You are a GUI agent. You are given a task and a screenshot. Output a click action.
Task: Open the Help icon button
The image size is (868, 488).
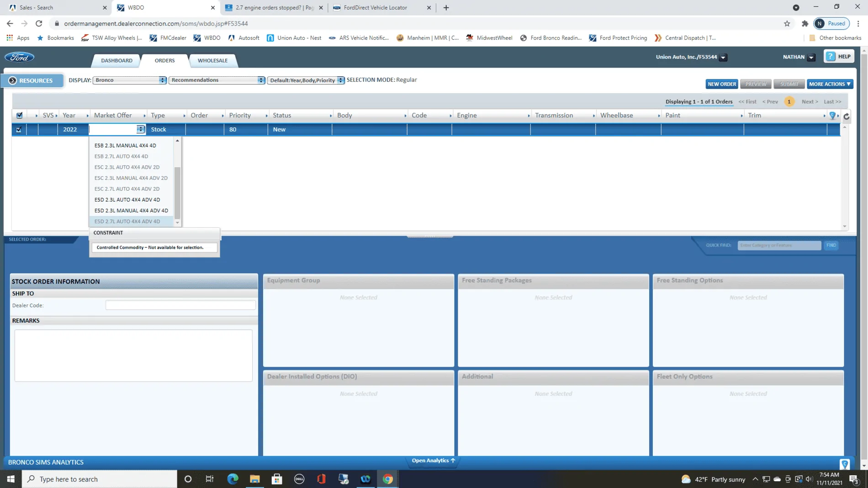tap(839, 56)
